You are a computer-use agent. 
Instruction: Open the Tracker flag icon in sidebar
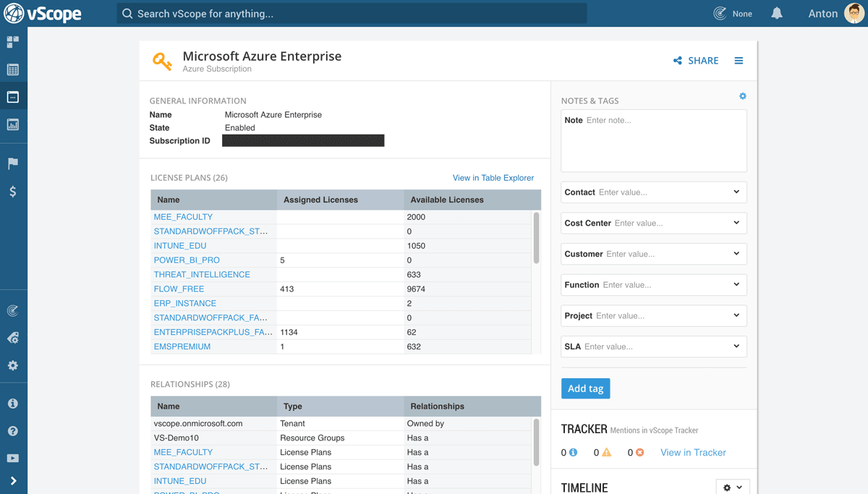click(13, 163)
